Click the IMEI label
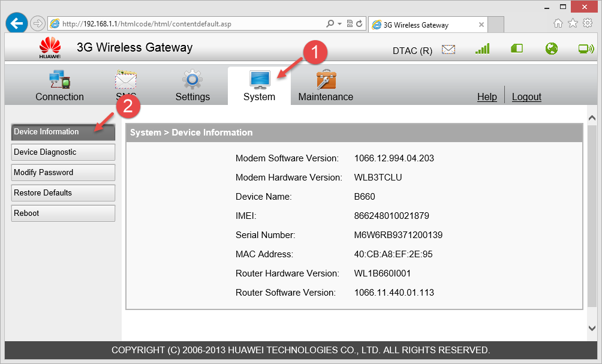 pyautogui.click(x=246, y=216)
